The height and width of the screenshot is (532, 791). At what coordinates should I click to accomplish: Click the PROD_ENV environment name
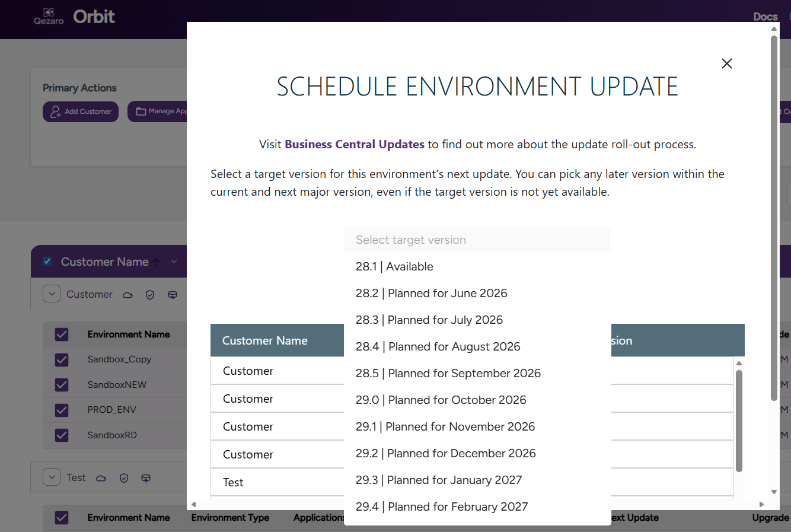[x=111, y=410]
